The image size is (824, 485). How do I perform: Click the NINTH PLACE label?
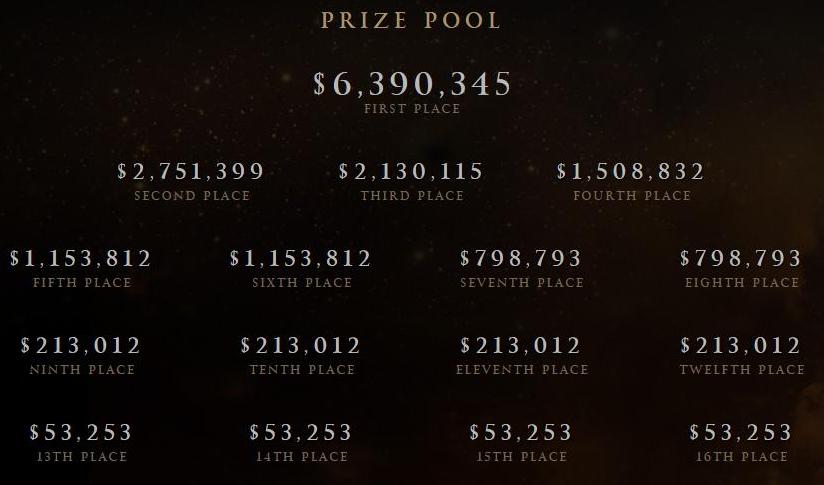(x=82, y=370)
